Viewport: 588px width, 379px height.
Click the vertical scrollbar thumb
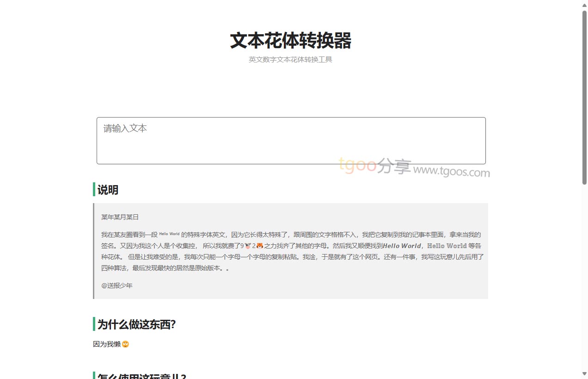point(584,97)
